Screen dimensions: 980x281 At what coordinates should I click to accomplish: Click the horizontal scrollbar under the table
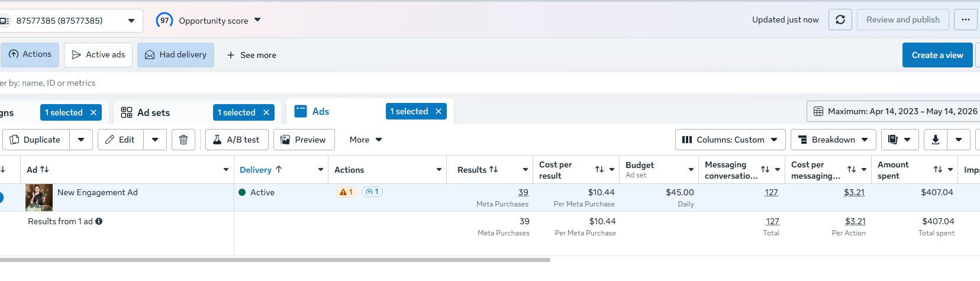(275, 260)
